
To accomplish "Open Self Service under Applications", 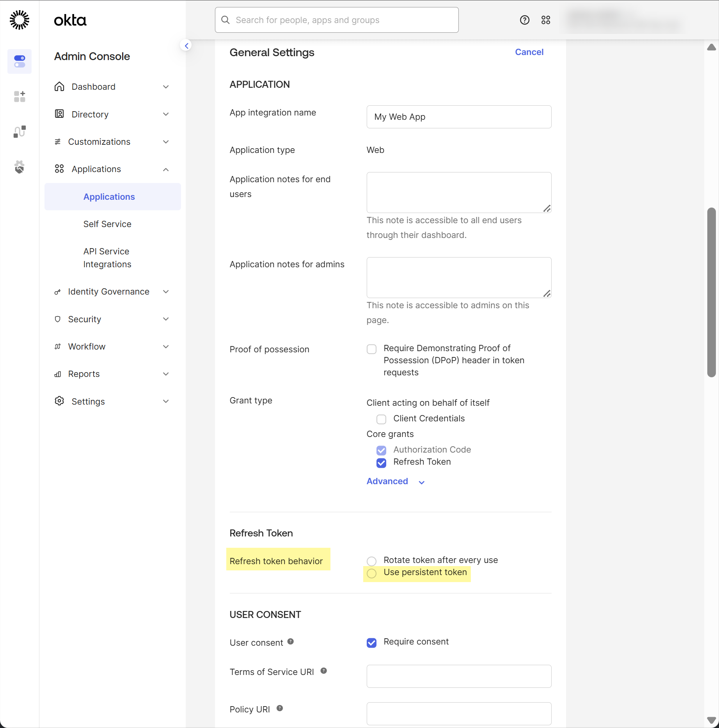I will pyautogui.click(x=107, y=224).
